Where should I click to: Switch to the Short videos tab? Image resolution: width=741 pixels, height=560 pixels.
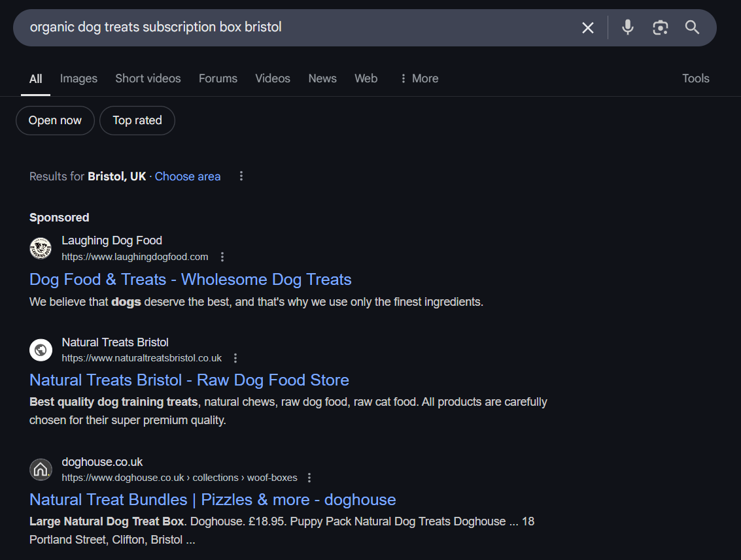click(148, 78)
